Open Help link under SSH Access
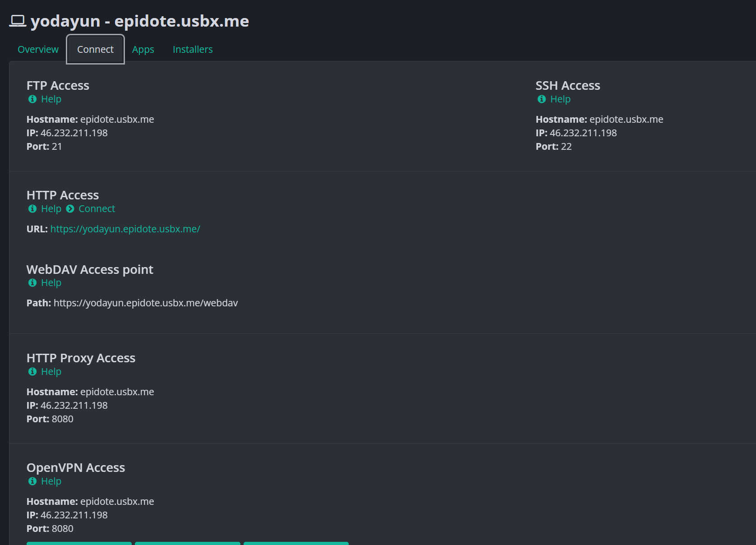 [x=560, y=99]
